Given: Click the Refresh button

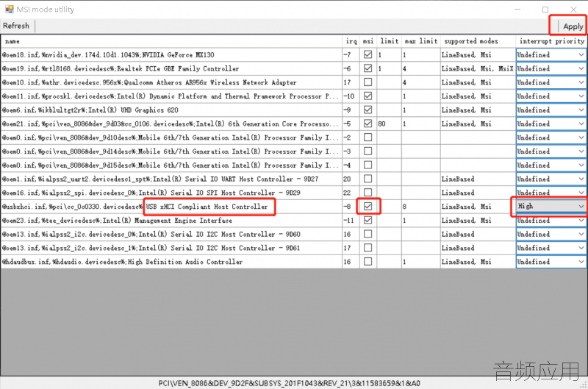Looking at the screenshot, I should pos(16,26).
